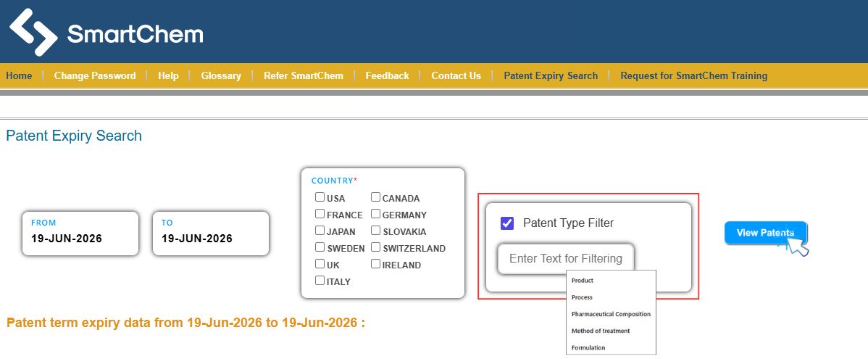Click the Contact Us link
This screenshot has height=359, width=868.
456,76
